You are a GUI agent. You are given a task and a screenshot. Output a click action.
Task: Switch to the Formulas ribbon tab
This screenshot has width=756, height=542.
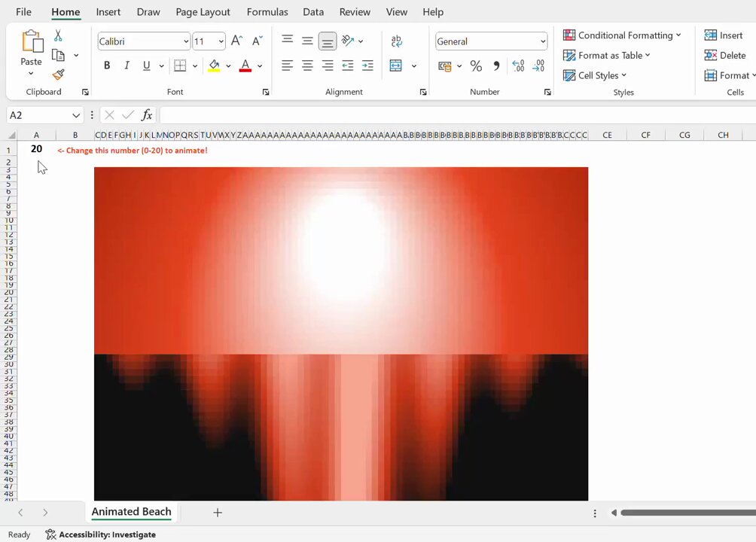coord(267,12)
